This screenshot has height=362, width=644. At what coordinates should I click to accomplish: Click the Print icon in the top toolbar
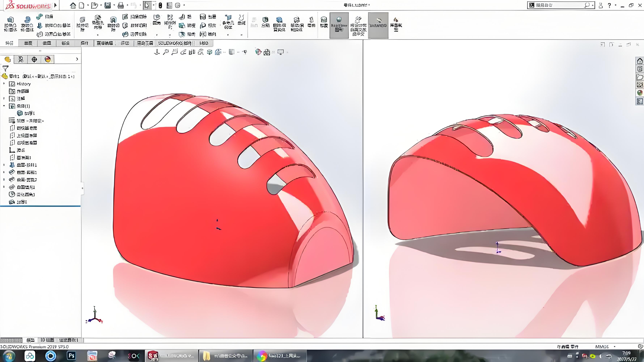point(121,5)
